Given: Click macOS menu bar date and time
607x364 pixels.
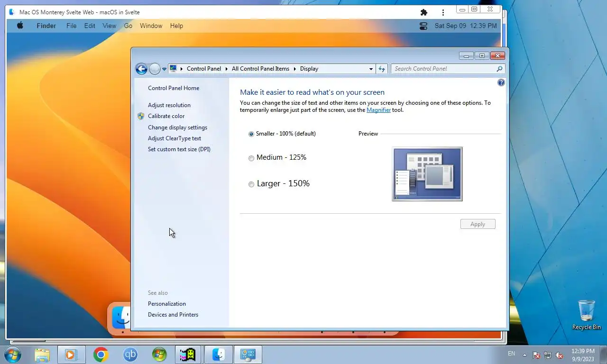Looking at the screenshot, I should pyautogui.click(x=466, y=26).
